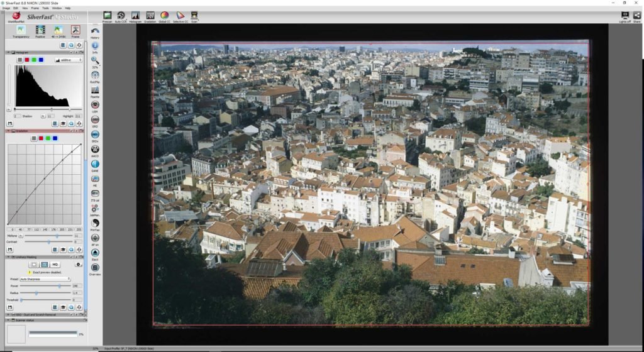Activate the SRDx tool icon

[x=95, y=134]
